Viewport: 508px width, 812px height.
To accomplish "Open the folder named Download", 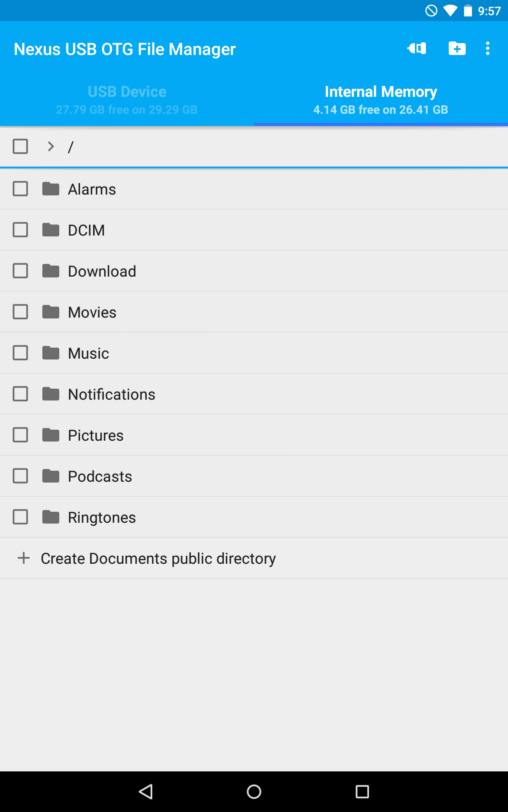I will 102,271.
